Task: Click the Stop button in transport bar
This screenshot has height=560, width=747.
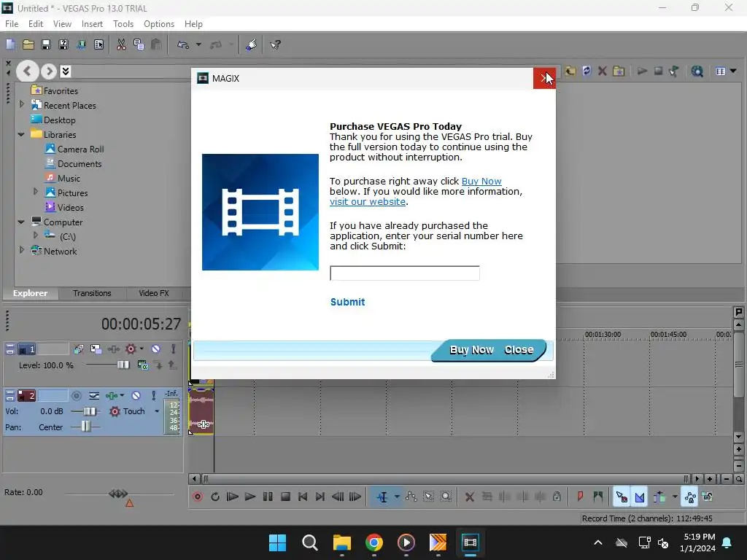Action: [x=285, y=497]
